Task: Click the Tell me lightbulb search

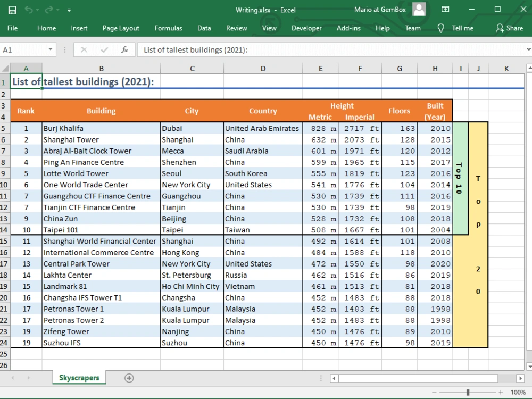Action: [x=455, y=28]
